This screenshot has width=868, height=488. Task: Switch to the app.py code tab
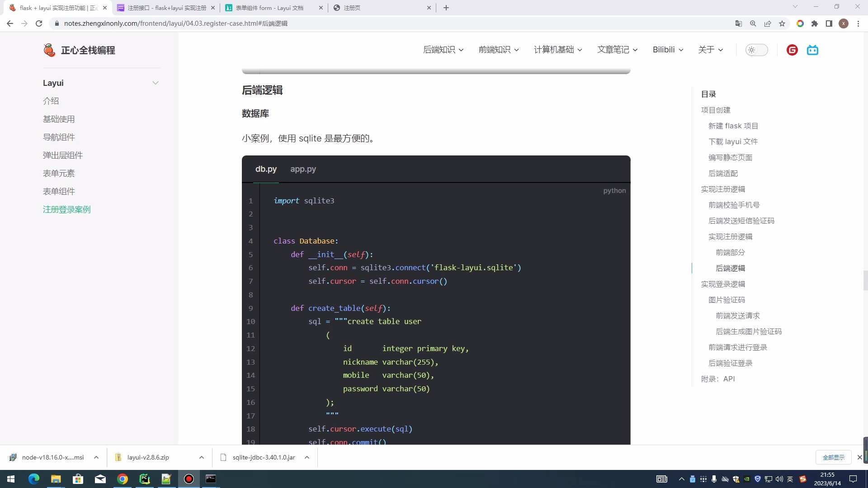[x=303, y=169]
